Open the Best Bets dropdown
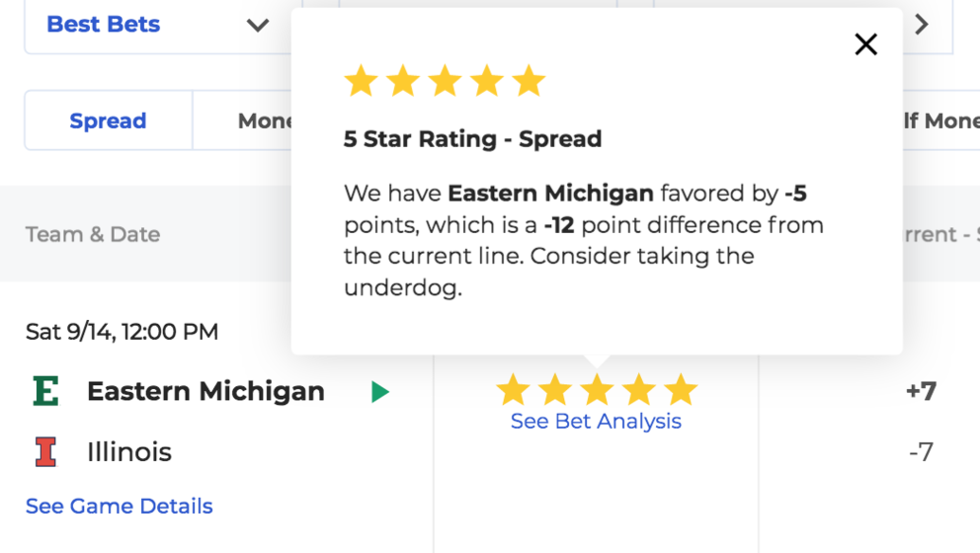The height and width of the screenshot is (553, 980). (x=157, y=25)
